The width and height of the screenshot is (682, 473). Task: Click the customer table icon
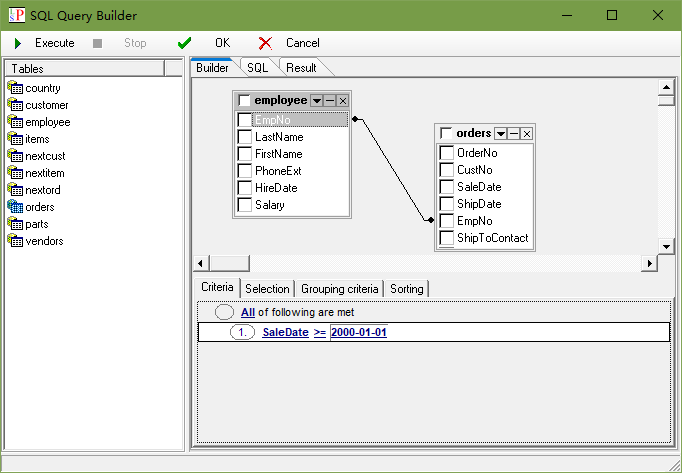[15, 105]
